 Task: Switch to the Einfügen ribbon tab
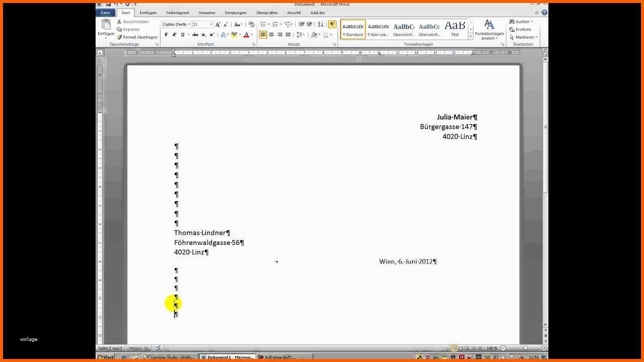click(x=148, y=13)
